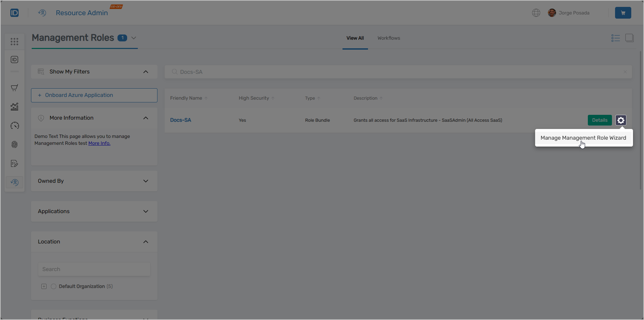The height and width of the screenshot is (320, 644).
Task: Expand the Owned By filter section
Action: point(145,181)
